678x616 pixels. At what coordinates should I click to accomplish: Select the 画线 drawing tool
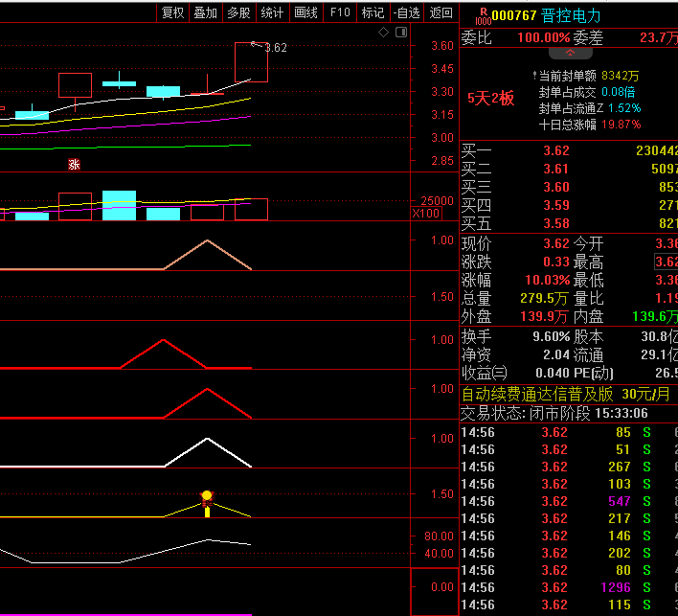pyautogui.click(x=305, y=12)
